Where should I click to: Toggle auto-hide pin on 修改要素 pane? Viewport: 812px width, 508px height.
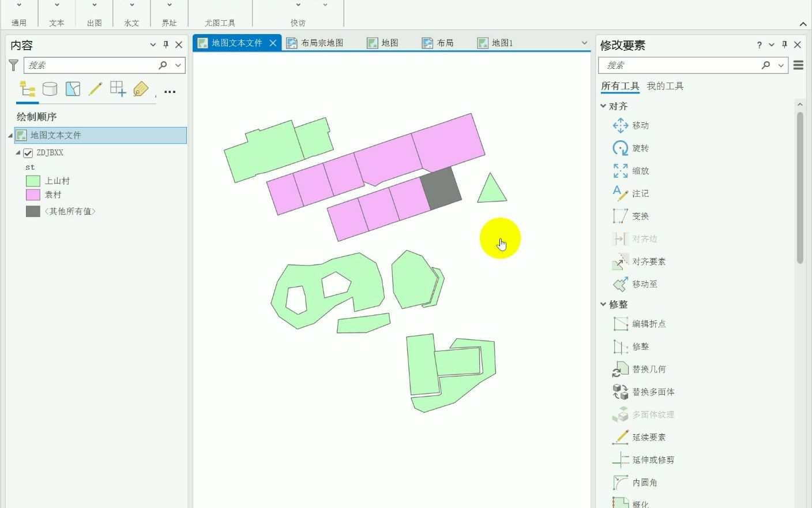coord(784,44)
